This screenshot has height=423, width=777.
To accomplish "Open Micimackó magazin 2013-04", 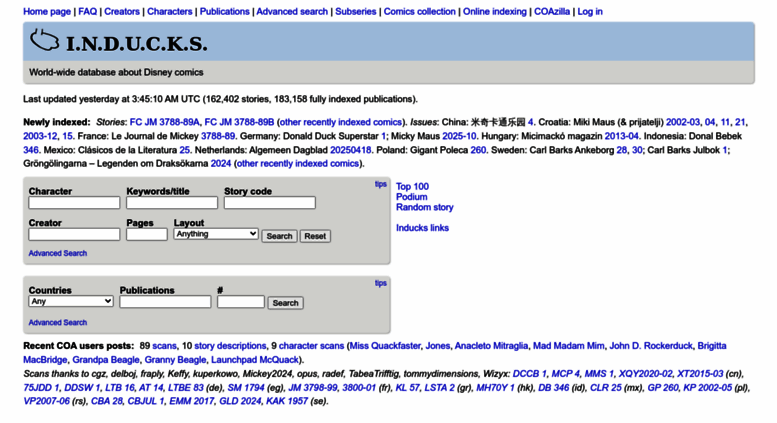I will (x=621, y=136).
